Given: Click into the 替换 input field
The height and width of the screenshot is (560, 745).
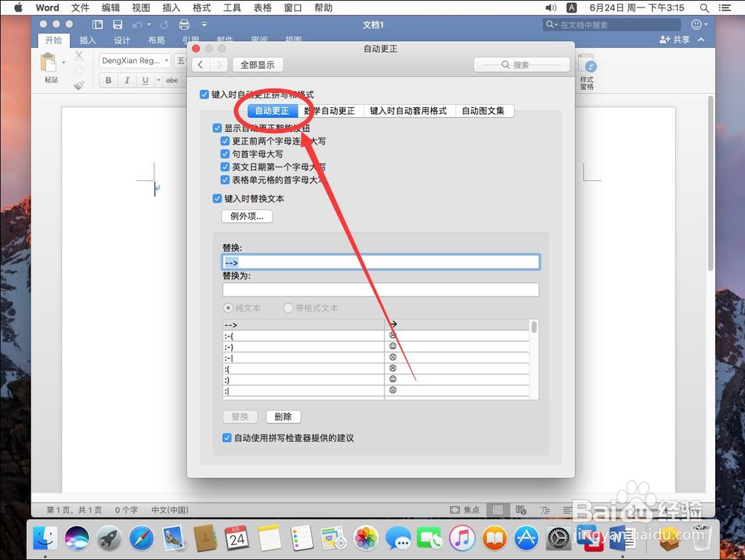Looking at the screenshot, I should [x=381, y=262].
